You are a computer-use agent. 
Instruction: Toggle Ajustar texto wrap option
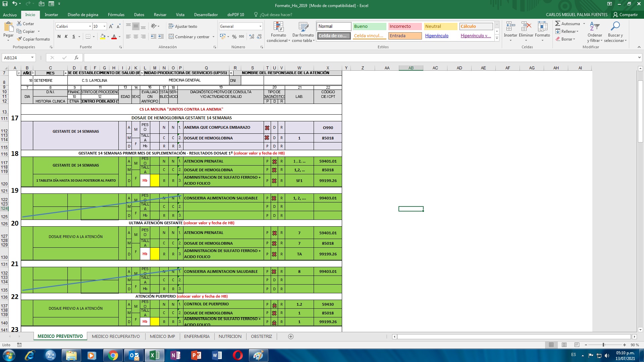183,26
